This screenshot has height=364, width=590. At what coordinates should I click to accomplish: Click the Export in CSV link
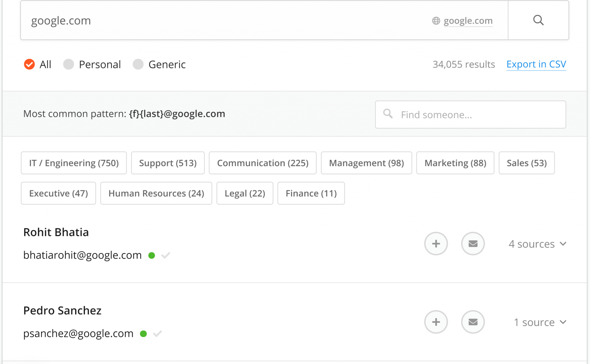536,64
